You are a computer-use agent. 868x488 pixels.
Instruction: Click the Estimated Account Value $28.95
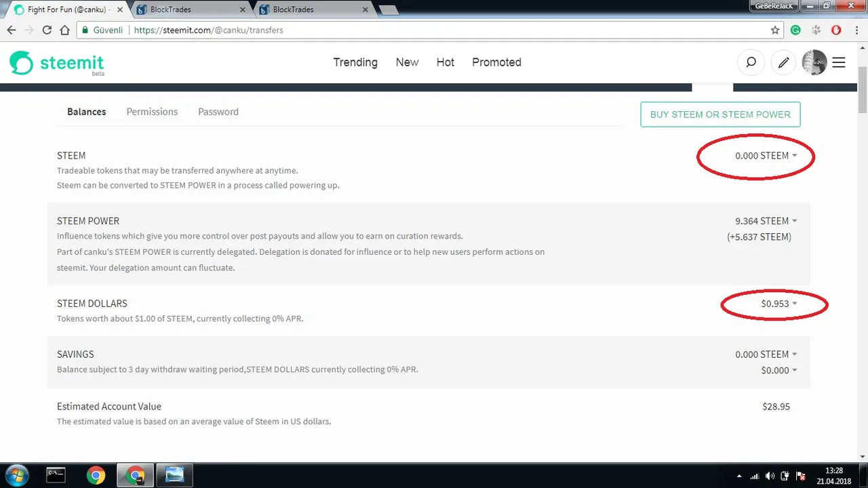pos(776,407)
